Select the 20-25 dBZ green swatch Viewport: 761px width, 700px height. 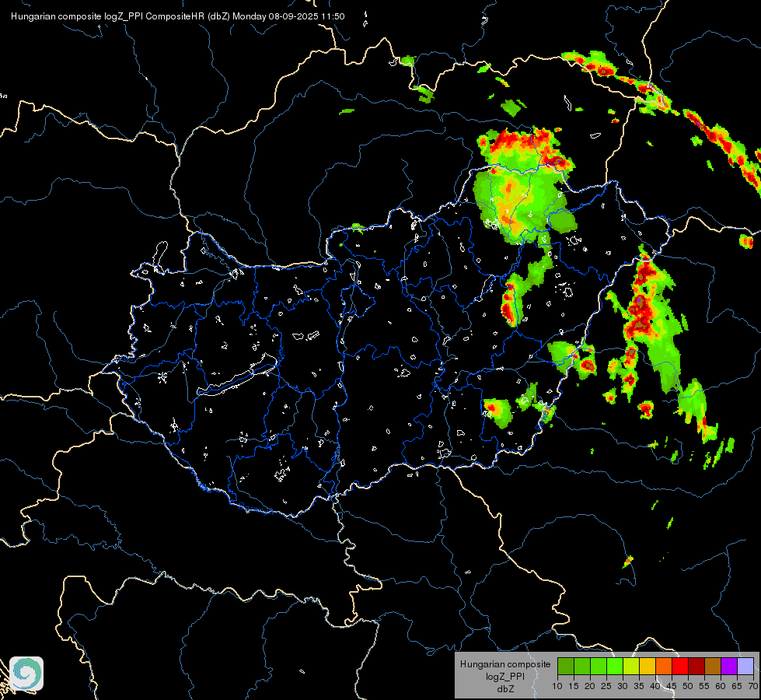coord(599,666)
